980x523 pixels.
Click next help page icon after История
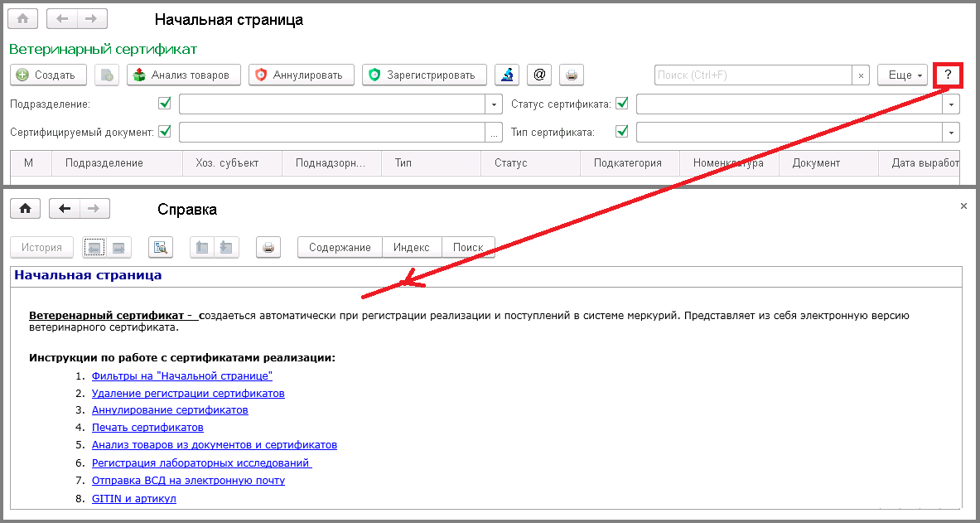118,248
